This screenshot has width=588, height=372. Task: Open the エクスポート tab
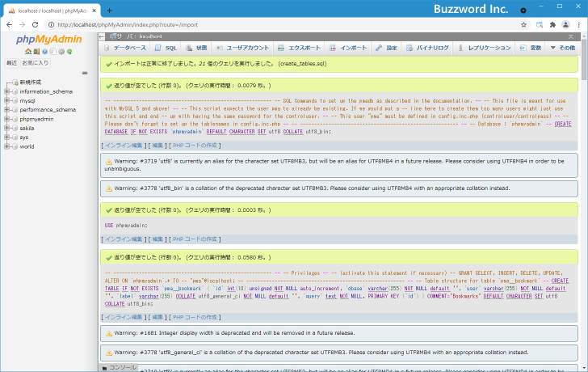coord(299,48)
